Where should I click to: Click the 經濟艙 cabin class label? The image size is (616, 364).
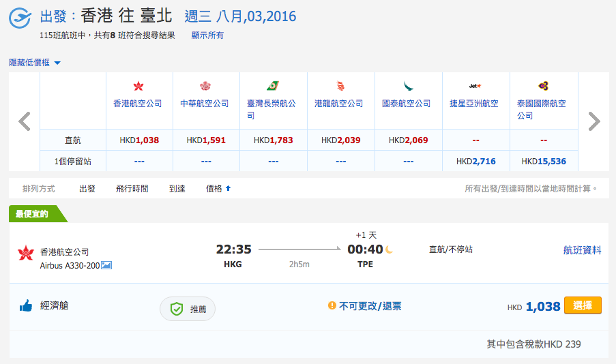54,305
